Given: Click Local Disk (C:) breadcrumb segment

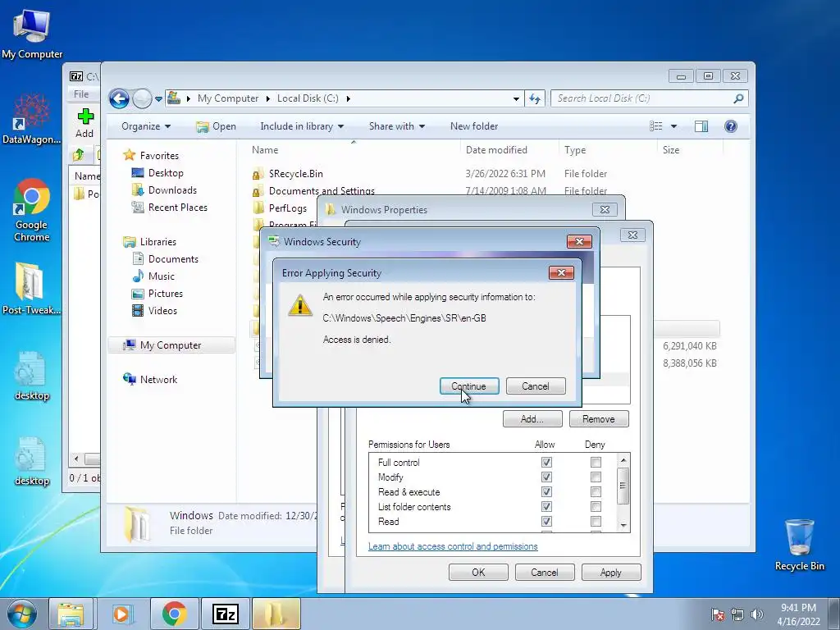Looking at the screenshot, I should (308, 98).
